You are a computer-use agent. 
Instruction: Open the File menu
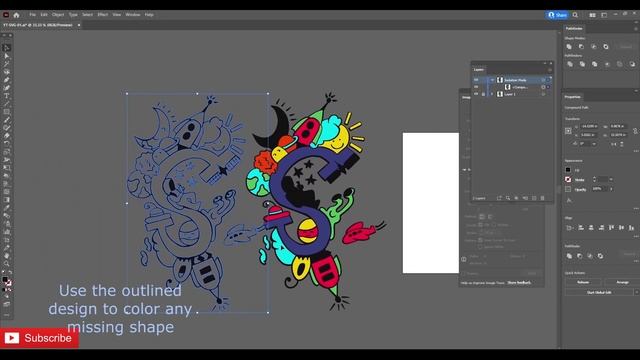coord(32,15)
